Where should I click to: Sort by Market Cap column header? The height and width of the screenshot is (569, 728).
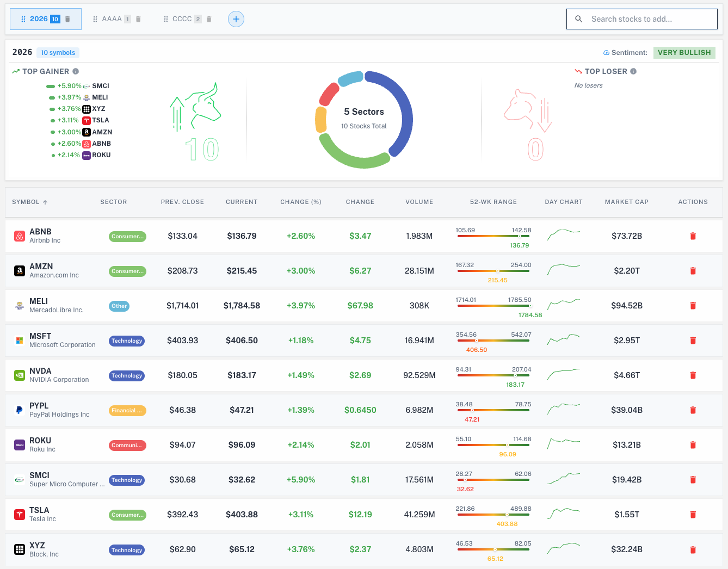[626, 202]
